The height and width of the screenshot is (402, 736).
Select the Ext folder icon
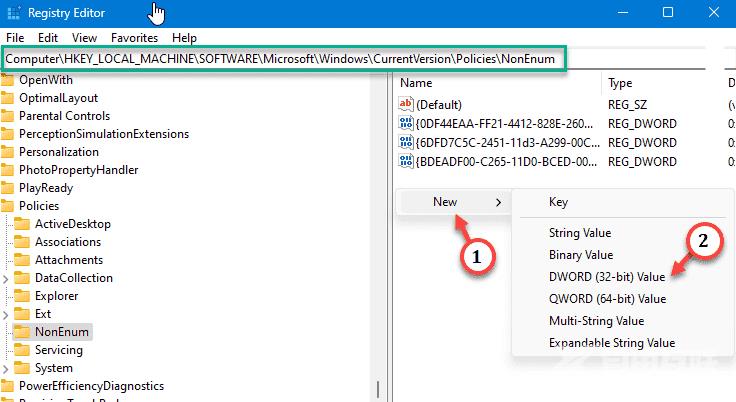(22, 314)
